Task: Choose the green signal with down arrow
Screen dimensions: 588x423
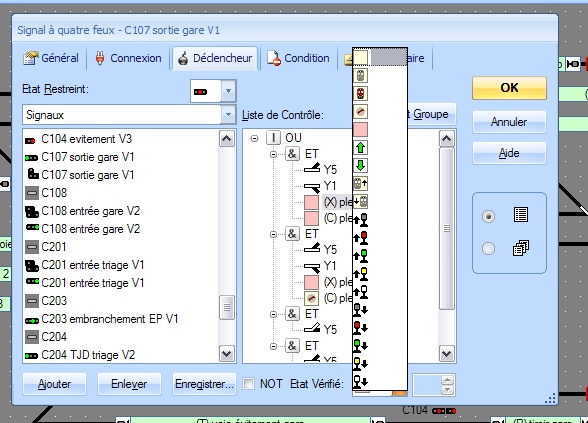Action: point(360,345)
